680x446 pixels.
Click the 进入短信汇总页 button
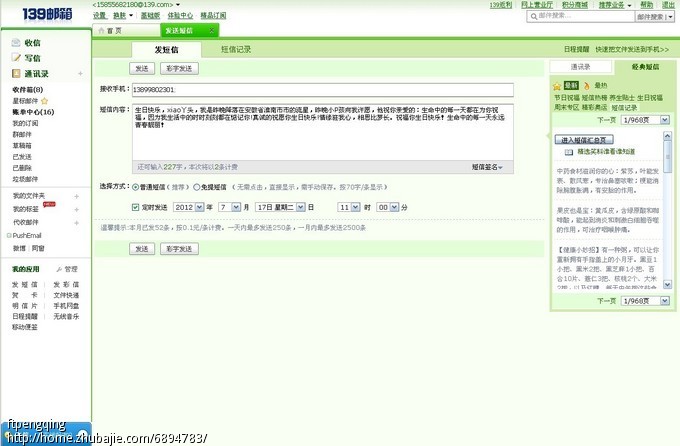[x=584, y=140]
